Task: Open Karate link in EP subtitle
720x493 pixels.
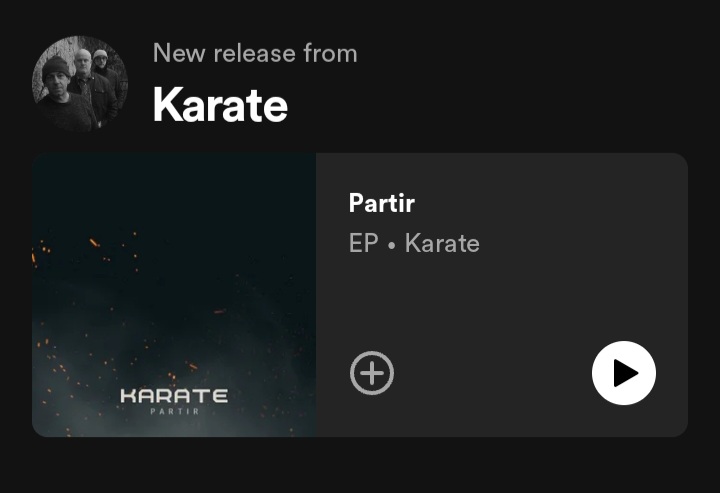Action: coord(442,243)
